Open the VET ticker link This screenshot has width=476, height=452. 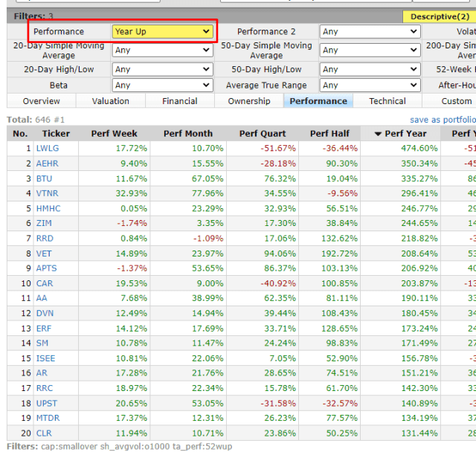tap(44, 254)
